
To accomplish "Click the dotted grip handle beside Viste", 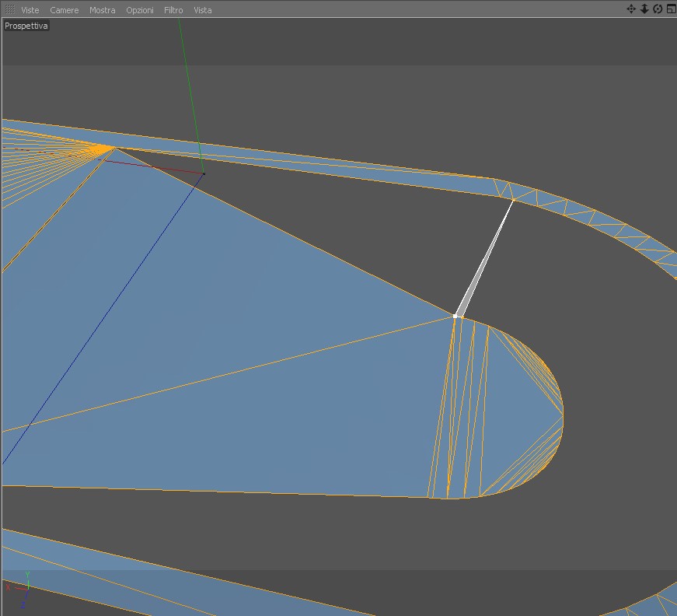I will 10,9.
